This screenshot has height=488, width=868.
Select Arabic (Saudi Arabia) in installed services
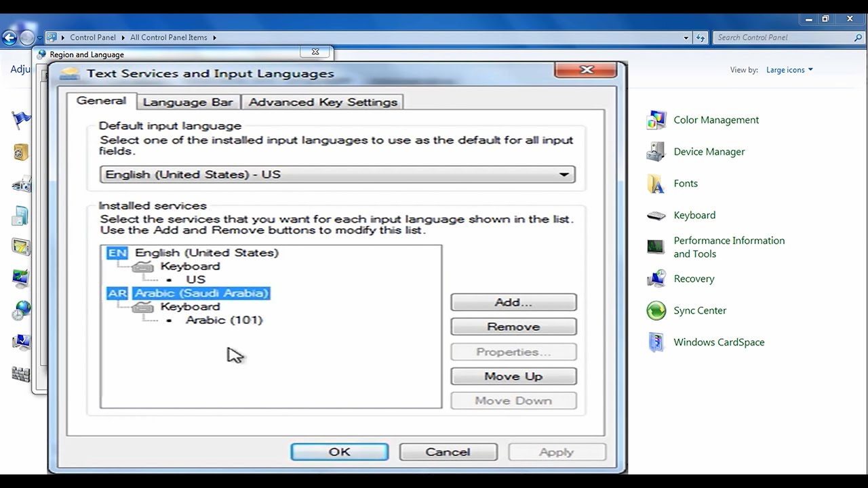click(201, 293)
